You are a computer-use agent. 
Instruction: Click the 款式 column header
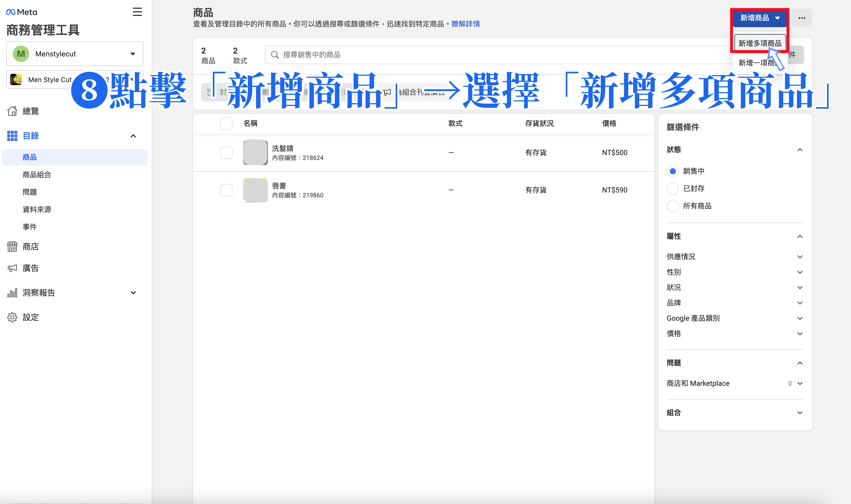(455, 123)
